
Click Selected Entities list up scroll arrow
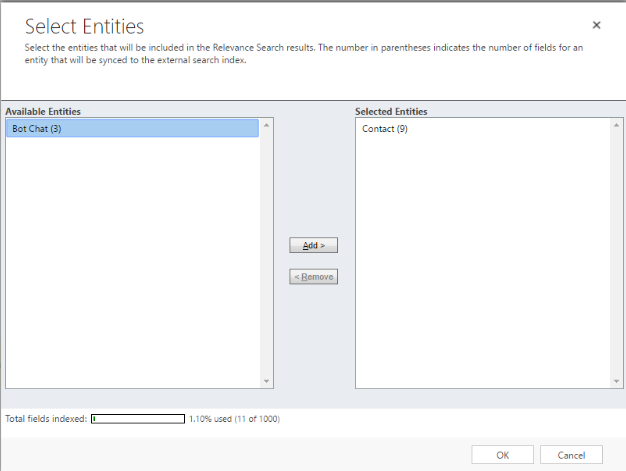coord(616,125)
